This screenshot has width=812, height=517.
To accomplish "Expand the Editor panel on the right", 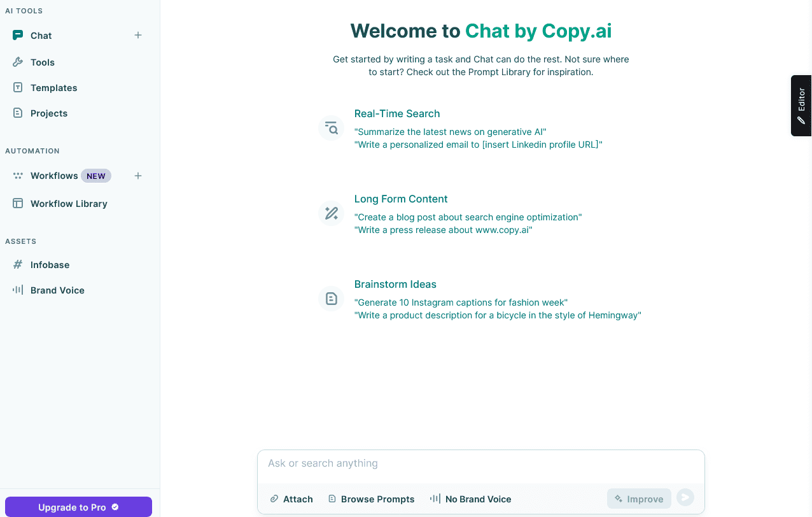I will (801, 105).
